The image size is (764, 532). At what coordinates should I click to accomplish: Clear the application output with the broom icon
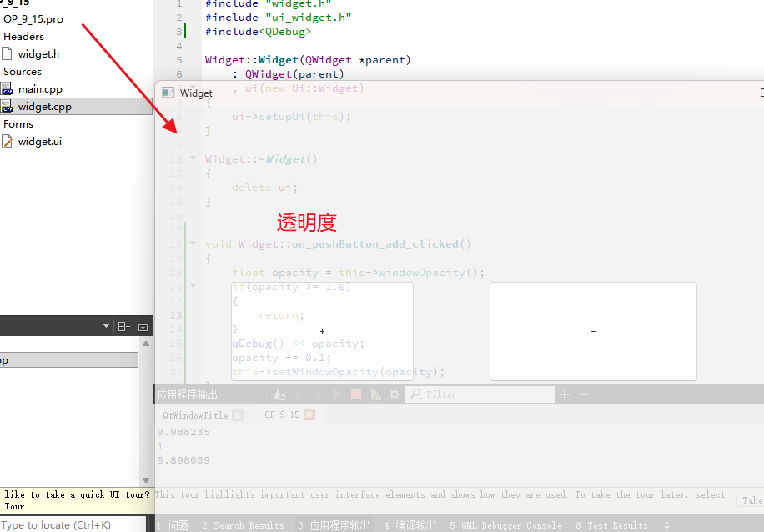pos(279,394)
